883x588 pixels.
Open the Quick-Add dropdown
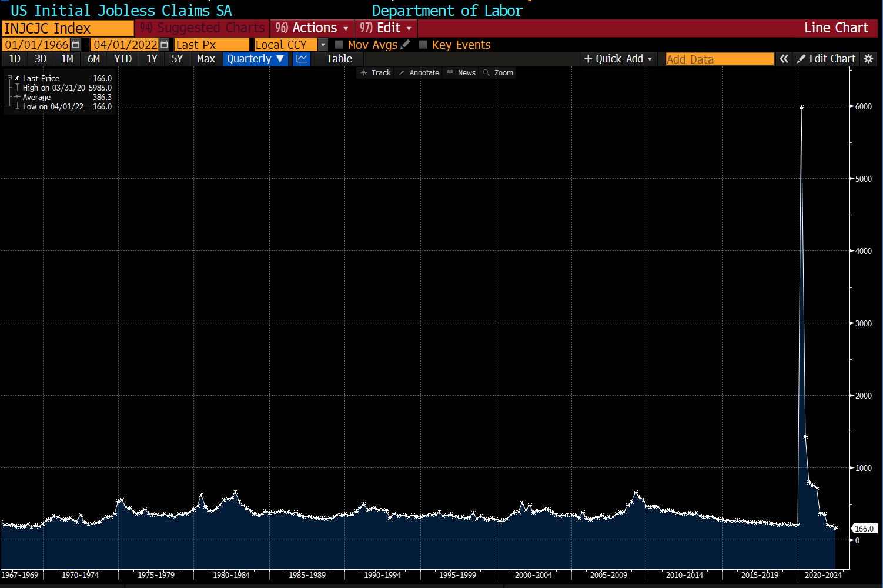[618, 59]
